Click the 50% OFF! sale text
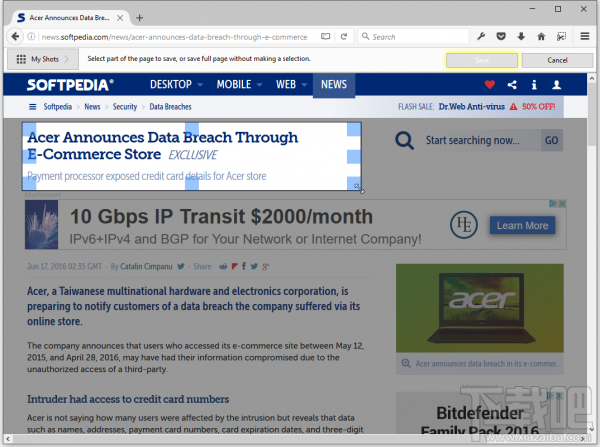 coord(538,107)
